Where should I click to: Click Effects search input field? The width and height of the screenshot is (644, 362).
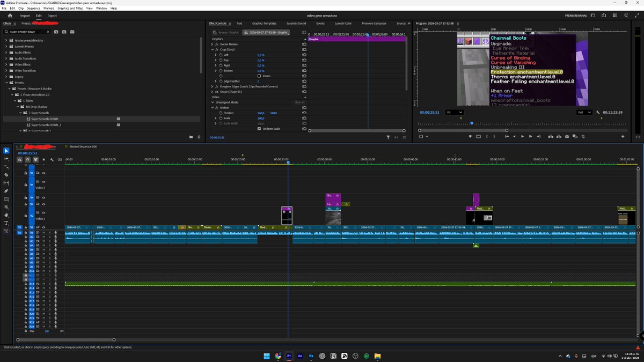click(x=27, y=32)
